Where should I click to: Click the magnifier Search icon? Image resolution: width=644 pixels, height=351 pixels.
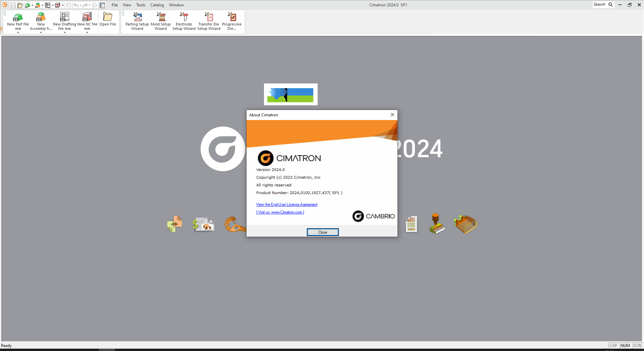[610, 5]
